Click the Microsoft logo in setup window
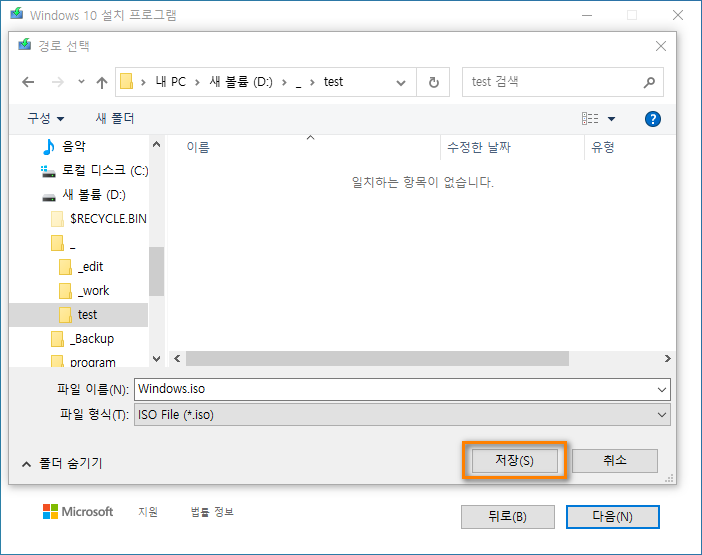This screenshot has height=555, width=702. (x=78, y=512)
